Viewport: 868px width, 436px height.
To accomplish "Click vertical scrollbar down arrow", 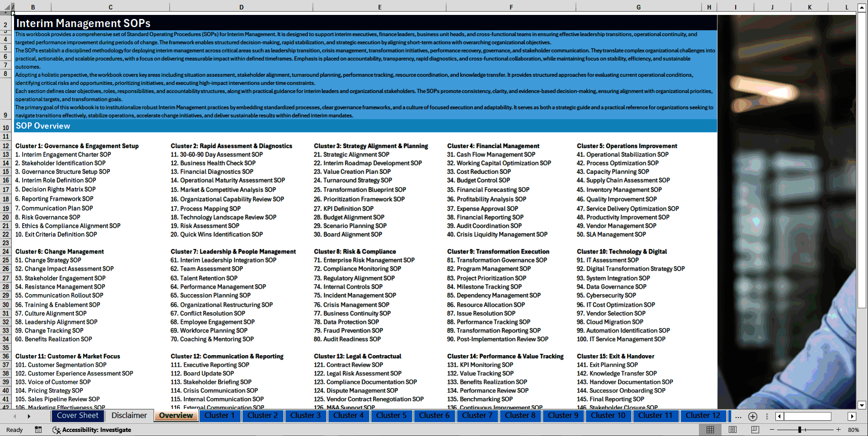I will [862, 405].
